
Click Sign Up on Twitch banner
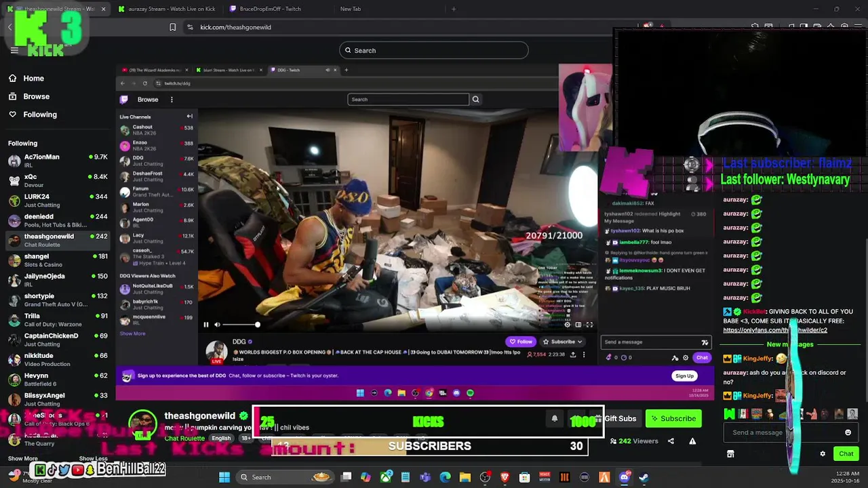click(684, 376)
